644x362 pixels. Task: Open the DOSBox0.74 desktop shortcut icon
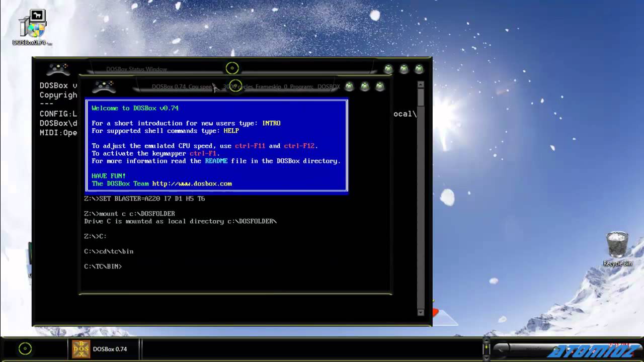pyautogui.click(x=33, y=27)
